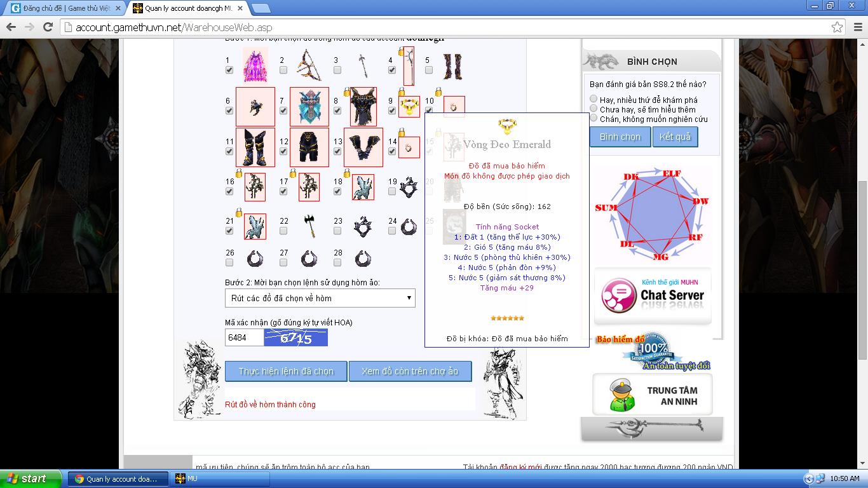This screenshot has height=488, width=868.
Task: Click the dark armor in slot 8
Action: (x=363, y=107)
